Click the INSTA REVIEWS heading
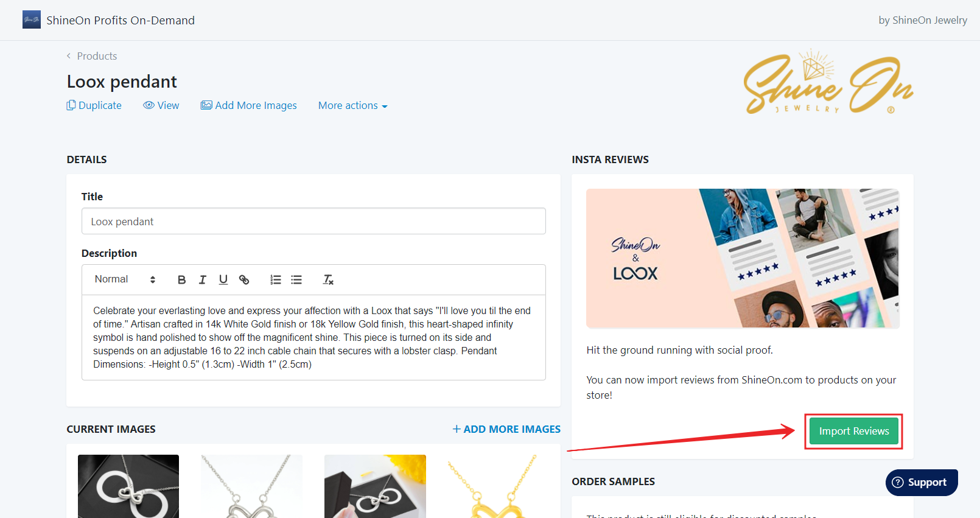 (610, 159)
